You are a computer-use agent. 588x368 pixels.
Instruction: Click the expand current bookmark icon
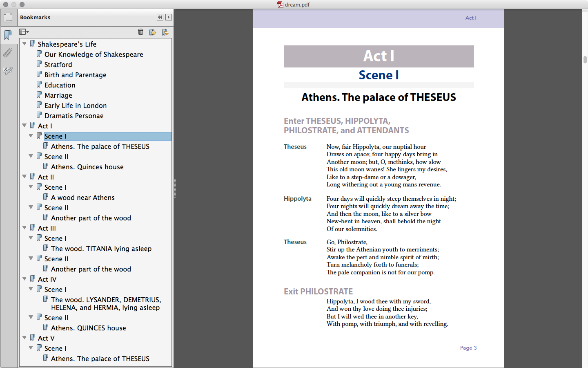pos(165,32)
